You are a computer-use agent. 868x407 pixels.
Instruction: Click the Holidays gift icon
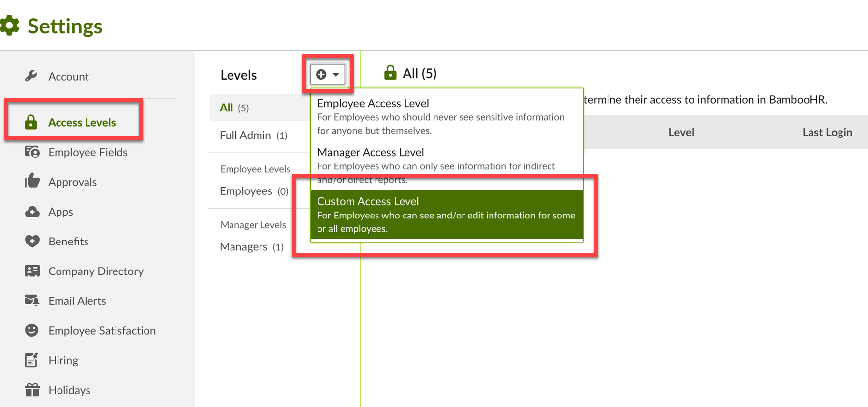click(x=32, y=390)
